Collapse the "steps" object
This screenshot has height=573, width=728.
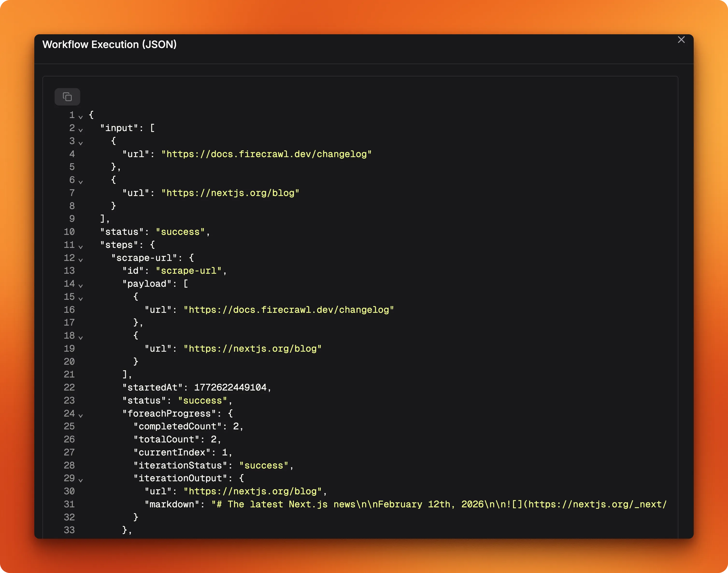[x=80, y=247]
